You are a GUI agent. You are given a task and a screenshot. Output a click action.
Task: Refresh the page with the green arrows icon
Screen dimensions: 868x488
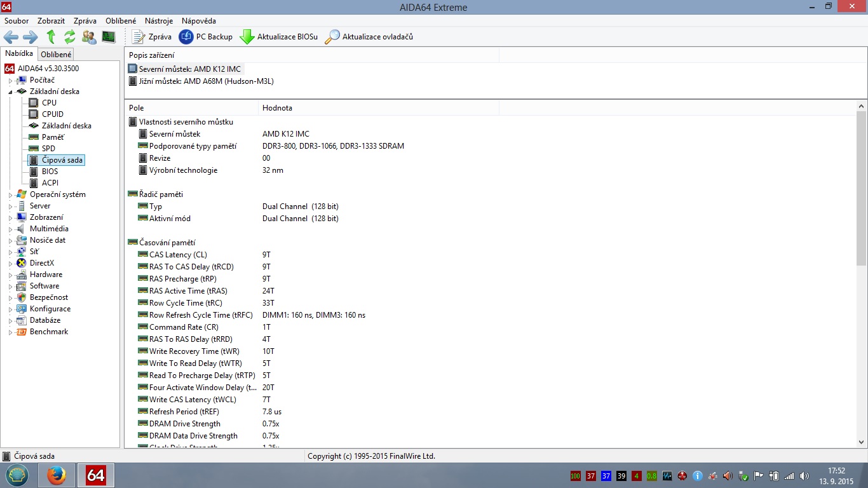[x=70, y=37]
